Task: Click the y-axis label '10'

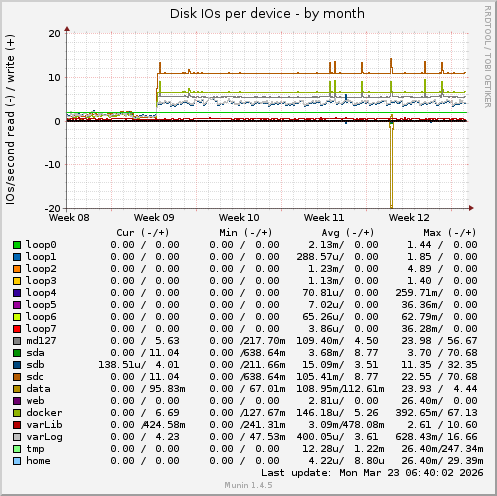Action: coord(55,78)
